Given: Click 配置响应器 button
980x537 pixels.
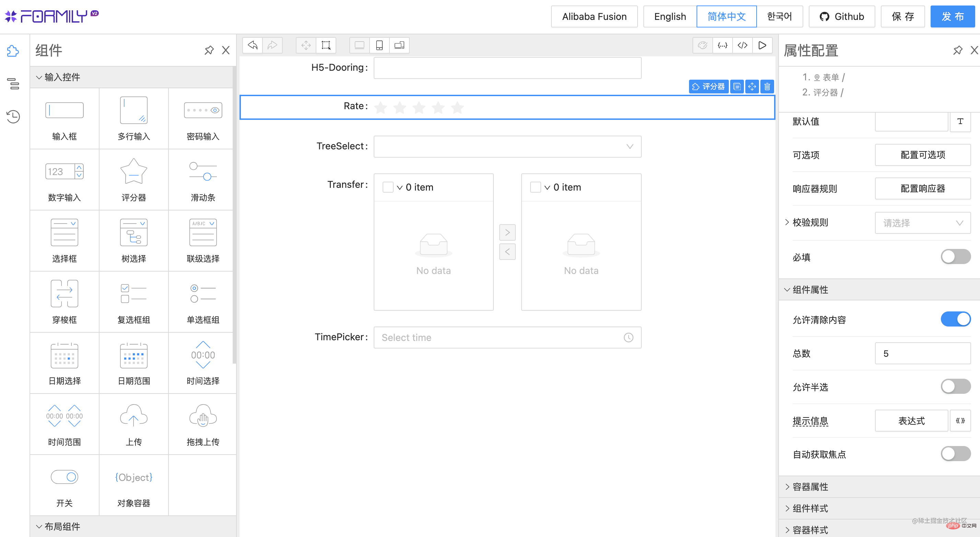Looking at the screenshot, I should (923, 189).
